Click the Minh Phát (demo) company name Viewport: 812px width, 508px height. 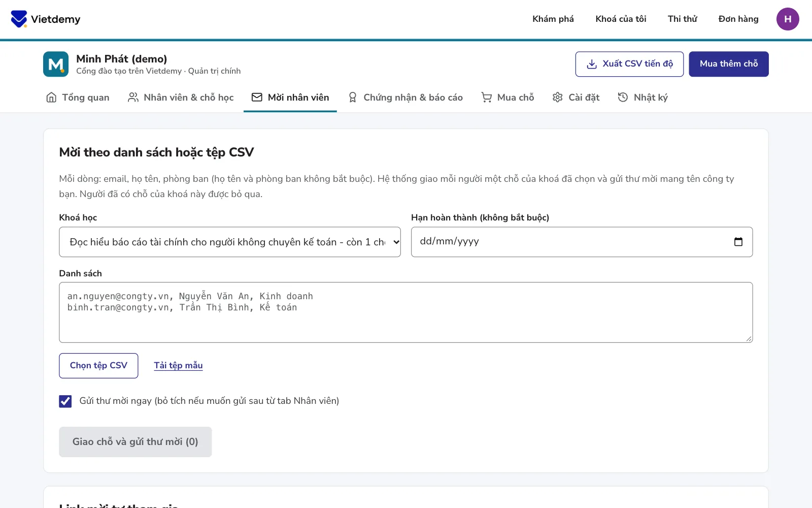[122, 59]
